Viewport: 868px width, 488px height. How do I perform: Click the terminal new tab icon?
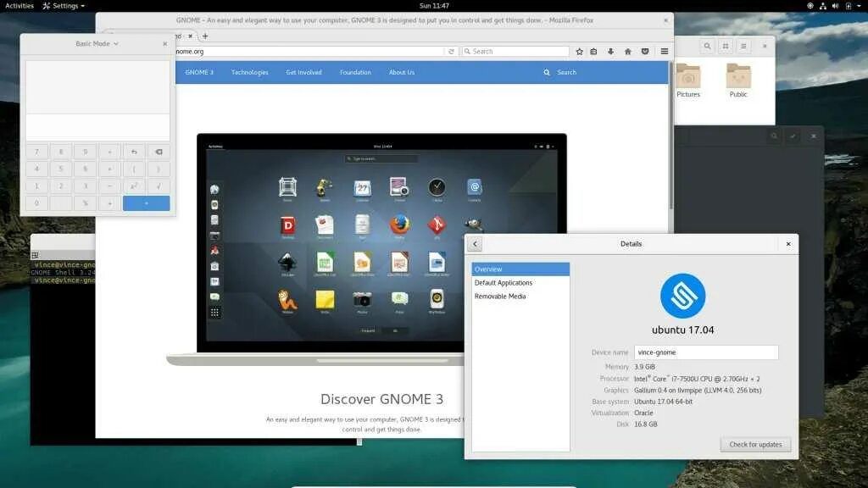click(x=35, y=255)
